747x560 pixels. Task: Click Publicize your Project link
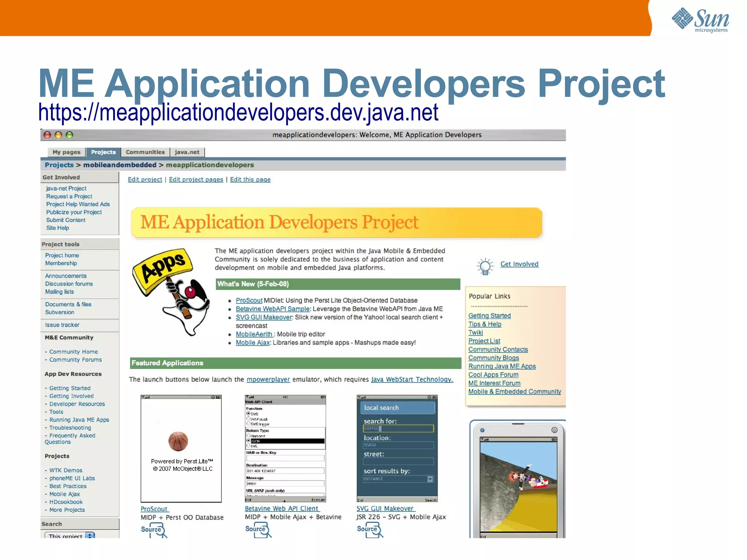pyautogui.click(x=74, y=212)
